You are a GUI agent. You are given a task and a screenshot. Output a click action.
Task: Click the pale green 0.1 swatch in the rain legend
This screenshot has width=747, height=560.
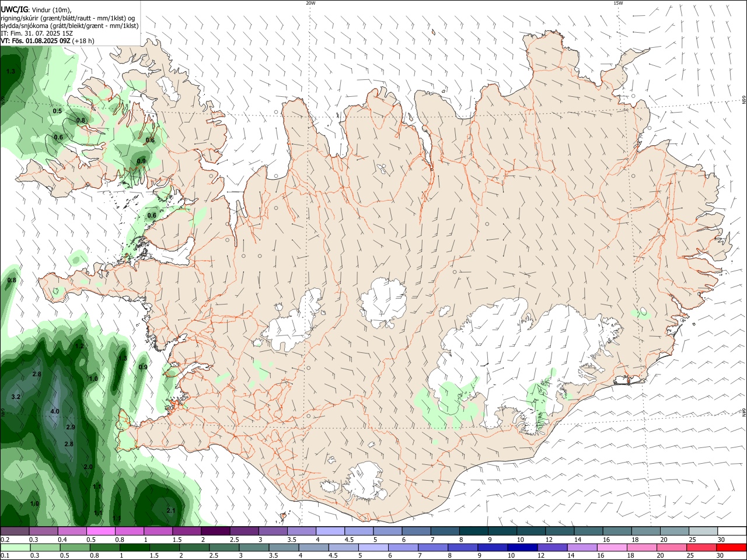[x=15, y=547]
